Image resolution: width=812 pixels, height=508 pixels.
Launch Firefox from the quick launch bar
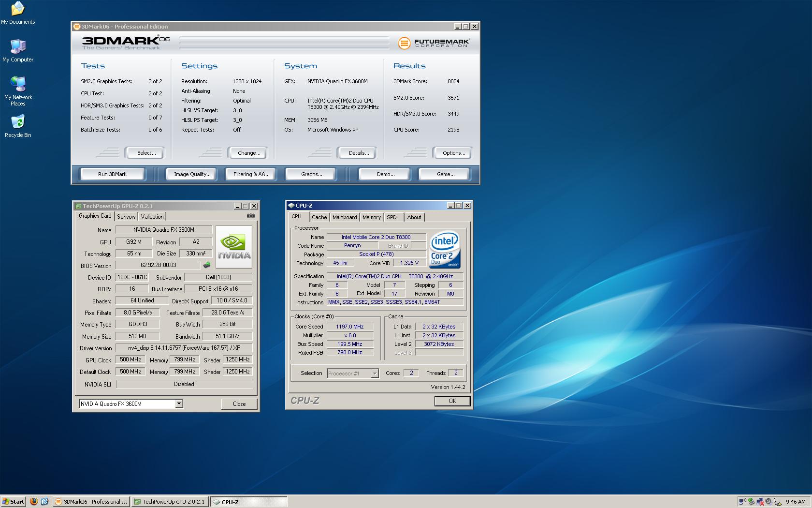(x=33, y=502)
